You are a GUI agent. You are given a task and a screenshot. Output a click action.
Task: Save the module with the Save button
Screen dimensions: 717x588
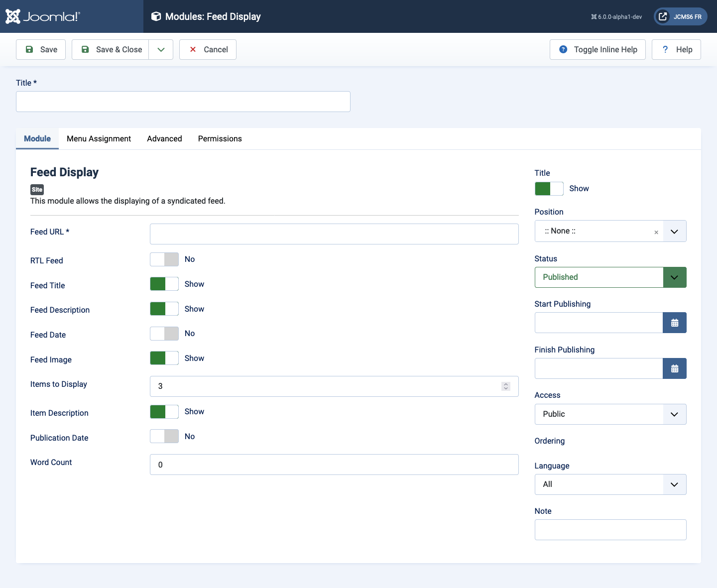coord(41,49)
